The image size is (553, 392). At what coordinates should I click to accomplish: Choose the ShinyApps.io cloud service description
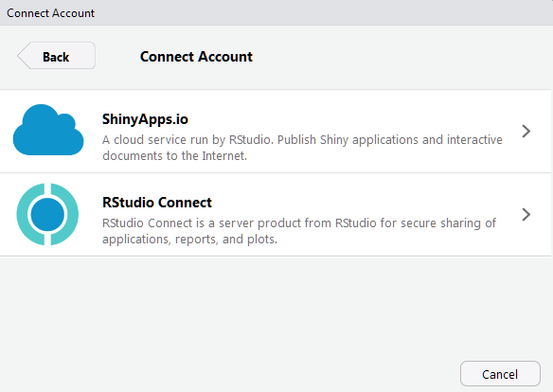pyautogui.click(x=302, y=148)
